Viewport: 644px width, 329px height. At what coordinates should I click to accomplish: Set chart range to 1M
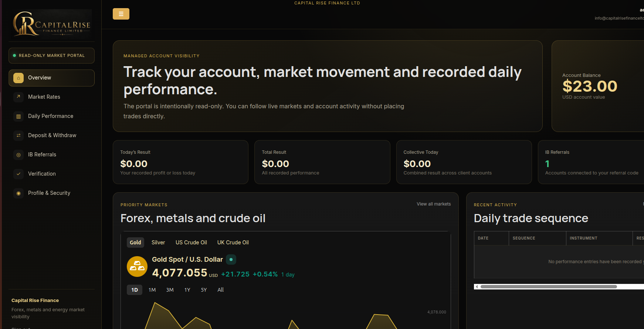click(152, 290)
